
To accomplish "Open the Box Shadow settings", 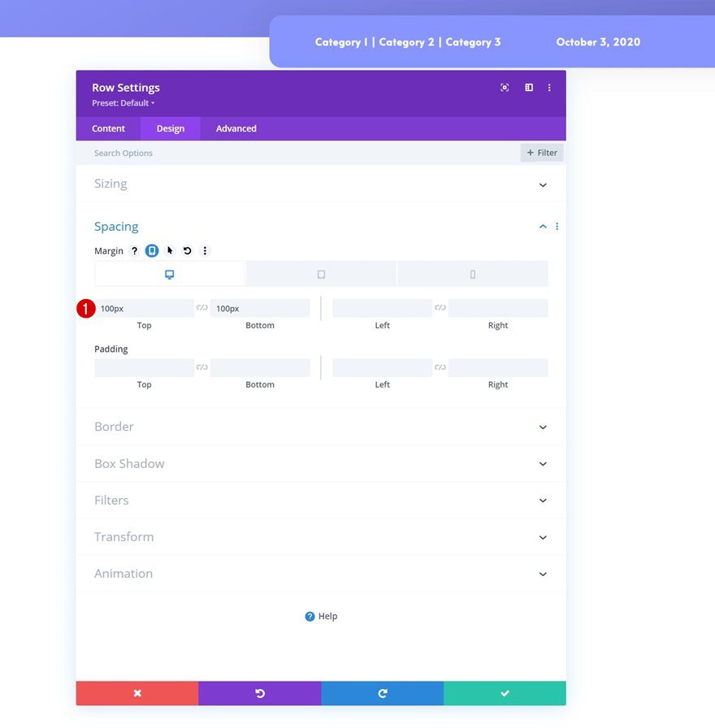I will click(x=543, y=463).
